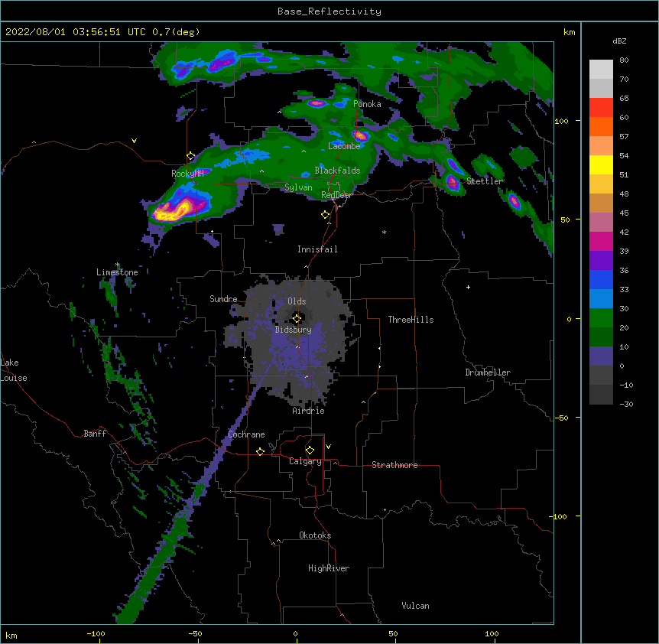Viewport: 659px width, 644px height.
Task: Click the Base_Reflectivity title text
Action: pos(329,11)
